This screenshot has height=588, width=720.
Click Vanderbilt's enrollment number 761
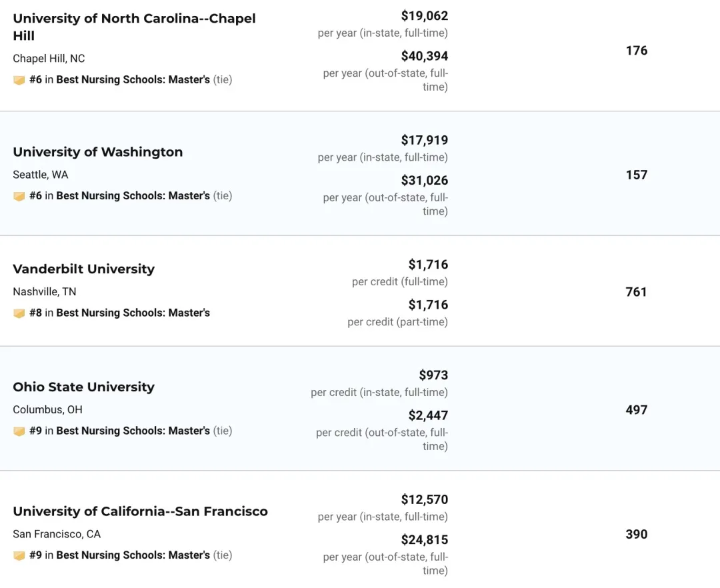click(636, 291)
